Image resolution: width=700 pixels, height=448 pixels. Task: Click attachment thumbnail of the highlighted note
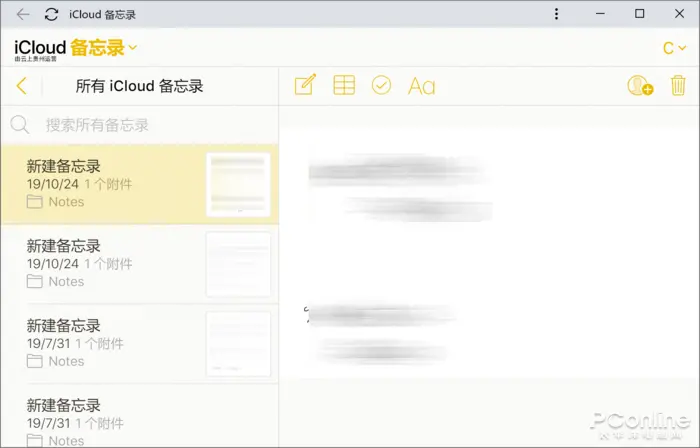pos(238,184)
